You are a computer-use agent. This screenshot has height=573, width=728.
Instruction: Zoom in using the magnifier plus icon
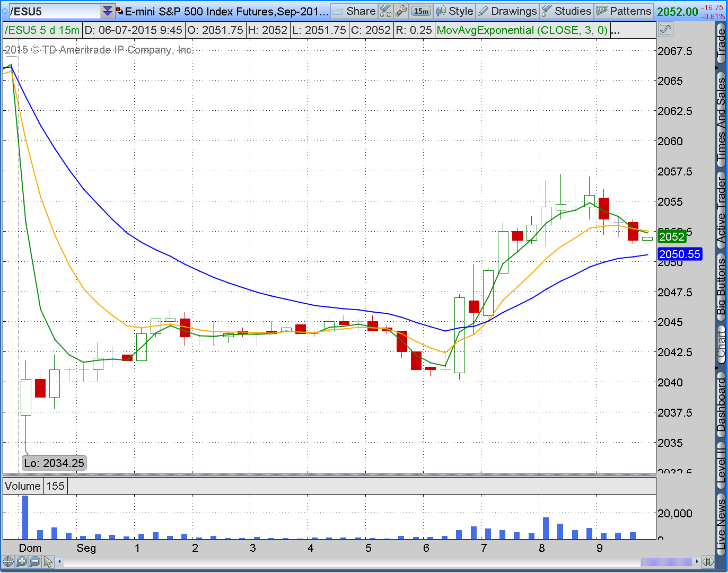point(21,561)
